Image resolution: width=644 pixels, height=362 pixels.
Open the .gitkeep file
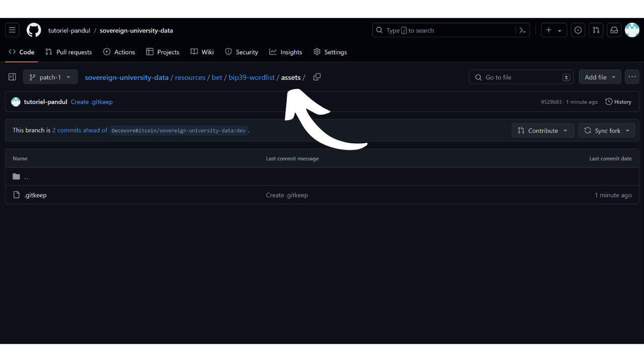pyautogui.click(x=35, y=195)
